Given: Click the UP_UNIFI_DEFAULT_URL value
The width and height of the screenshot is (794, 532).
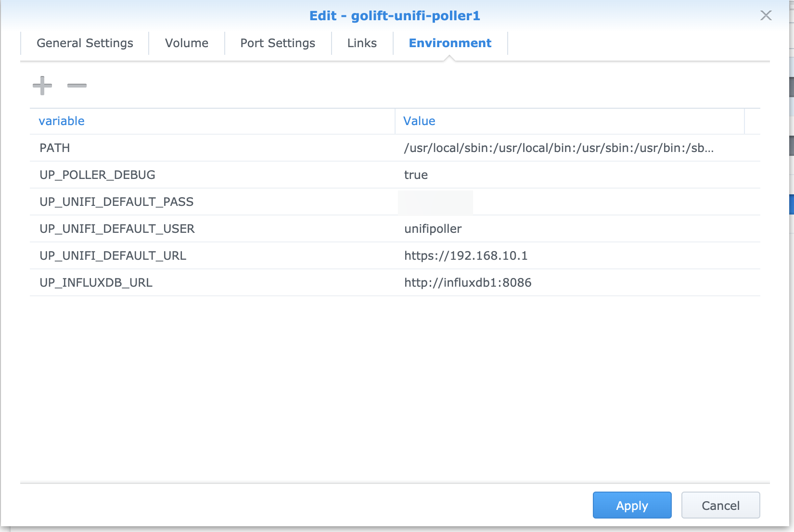Looking at the screenshot, I should 466,255.
